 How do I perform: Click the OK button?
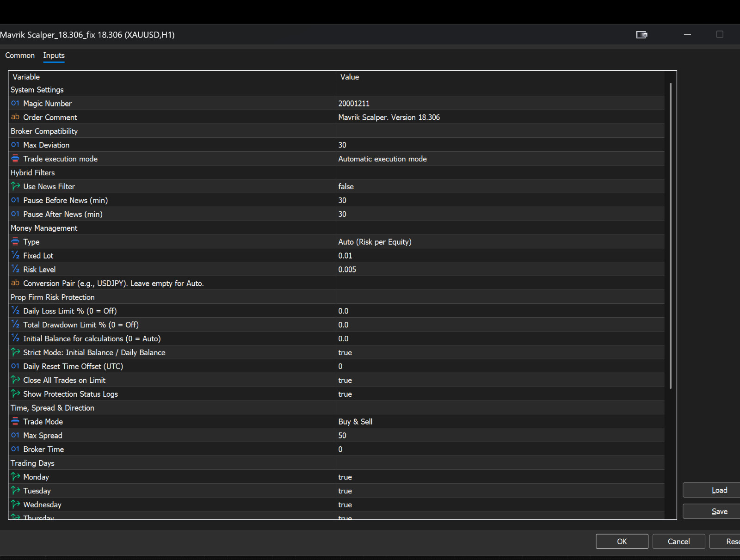tap(622, 542)
